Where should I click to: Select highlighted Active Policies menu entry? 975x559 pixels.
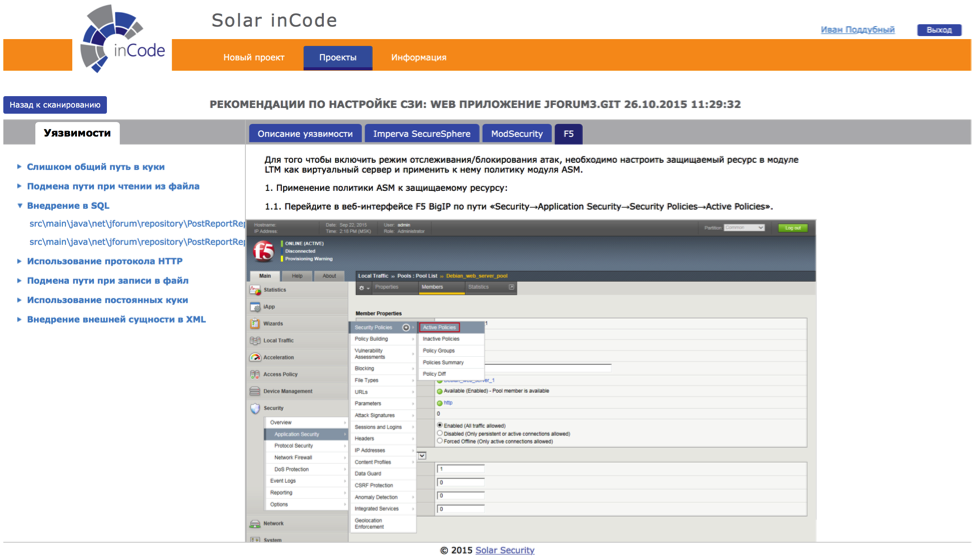439,327
